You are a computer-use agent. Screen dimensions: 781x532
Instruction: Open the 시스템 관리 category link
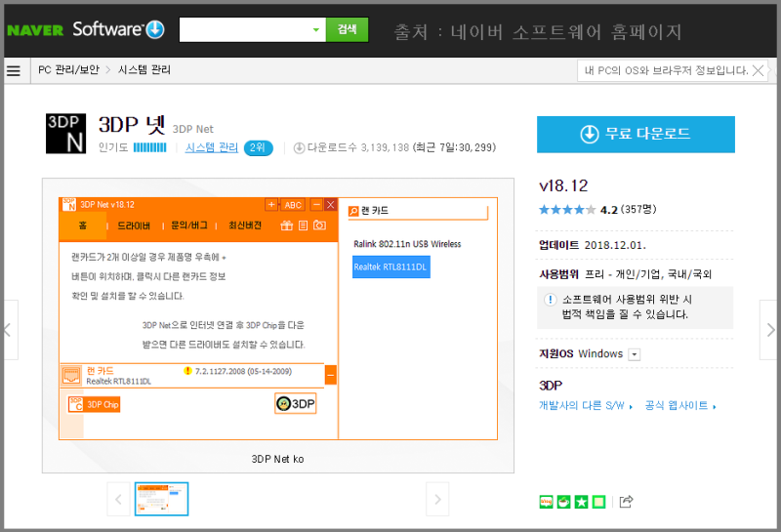(212, 148)
